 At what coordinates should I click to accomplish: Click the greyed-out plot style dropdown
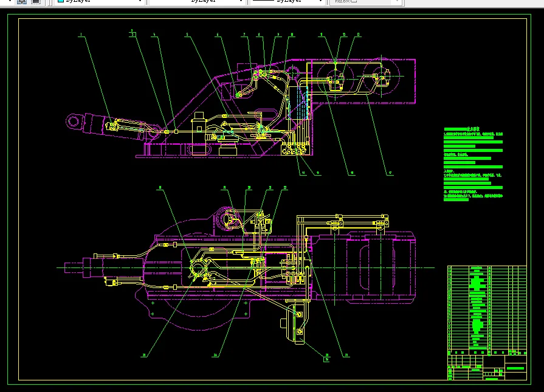(x=365, y=2)
